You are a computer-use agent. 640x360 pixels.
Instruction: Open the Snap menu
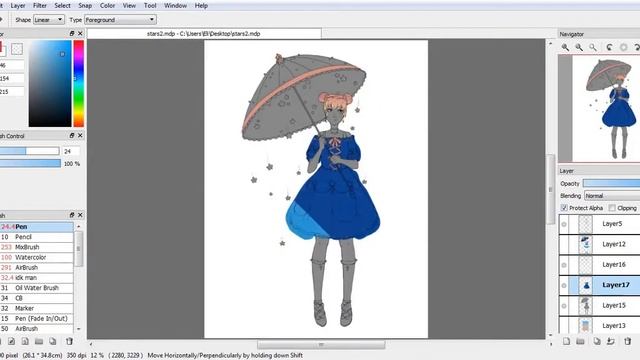(85, 6)
